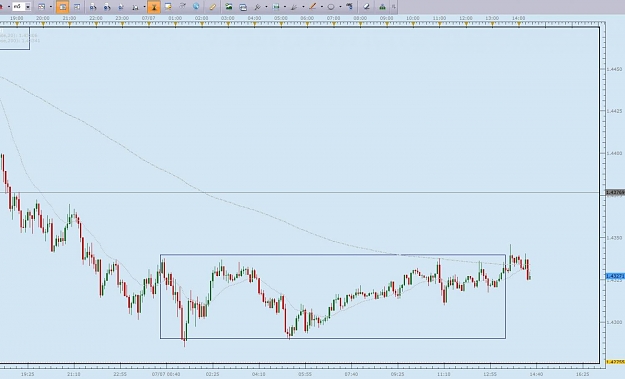The height and width of the screenshot is (379, 625).
Task: Click the 16:25 bottom time axis label
Action: pyautogui.click(x=582, y=374)
